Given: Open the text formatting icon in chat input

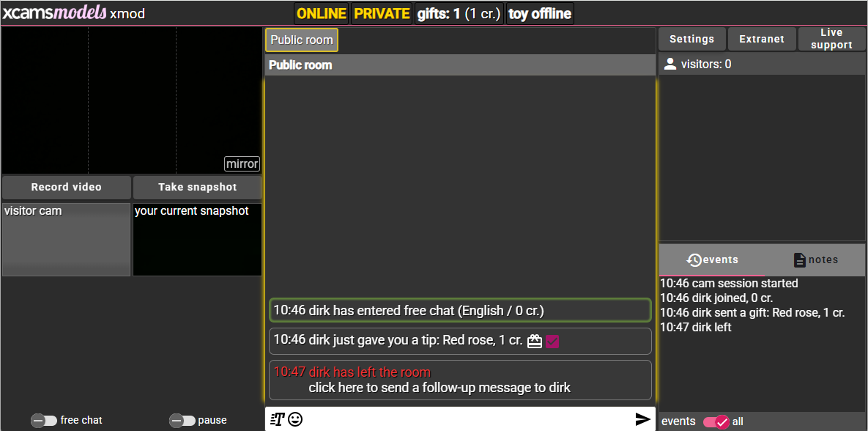Looking at the screenshot, I should (x=277, y=419).
